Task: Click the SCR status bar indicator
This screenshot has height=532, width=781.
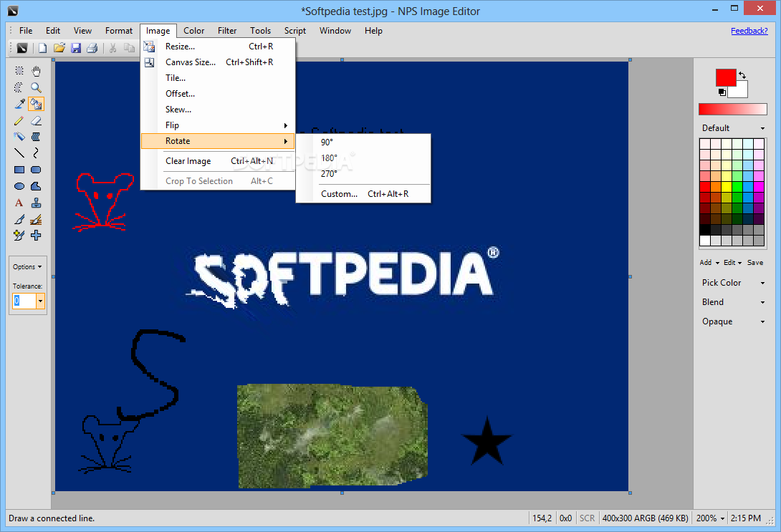Action: pos(587,518)
